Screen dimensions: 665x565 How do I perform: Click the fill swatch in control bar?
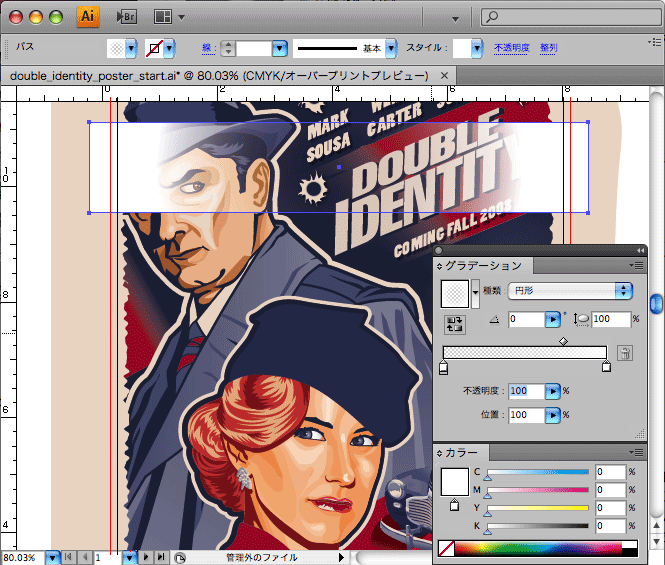pos(117,48)
